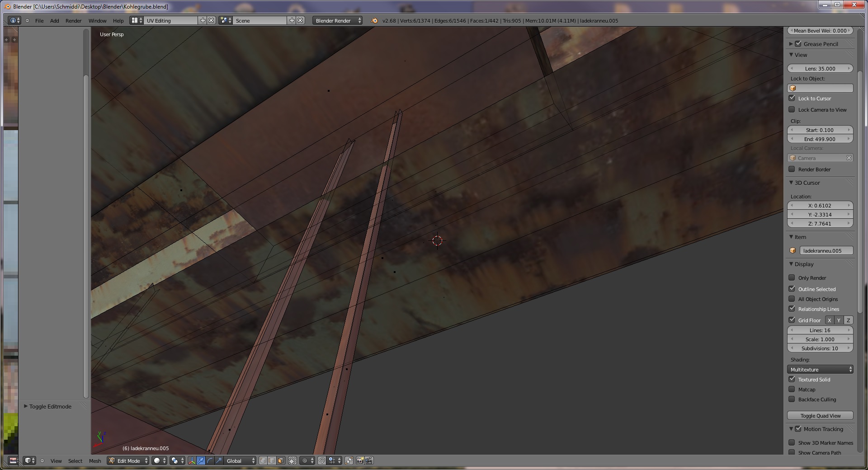Image resolution: width=868 pixels, height=470 pixels.
Task: Select the translate manipulator arrow
Action: click(201, 461)
